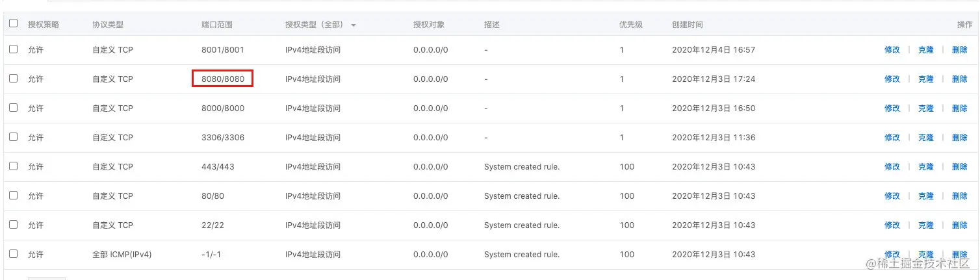This screenshot has width=980, height=280.
Task: Click the 优先级 column header
Action: coord(630,25)
